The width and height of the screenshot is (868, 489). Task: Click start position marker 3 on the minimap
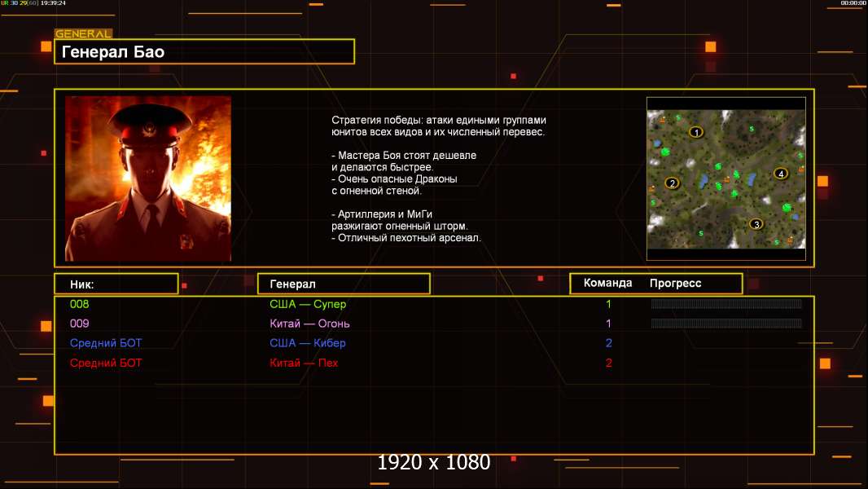click(x=756, y=224)
